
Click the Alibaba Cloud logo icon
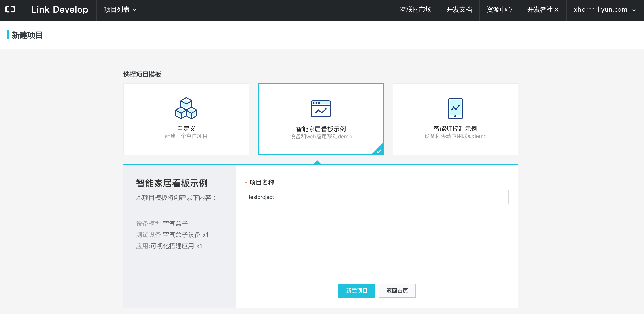[10, 9]
